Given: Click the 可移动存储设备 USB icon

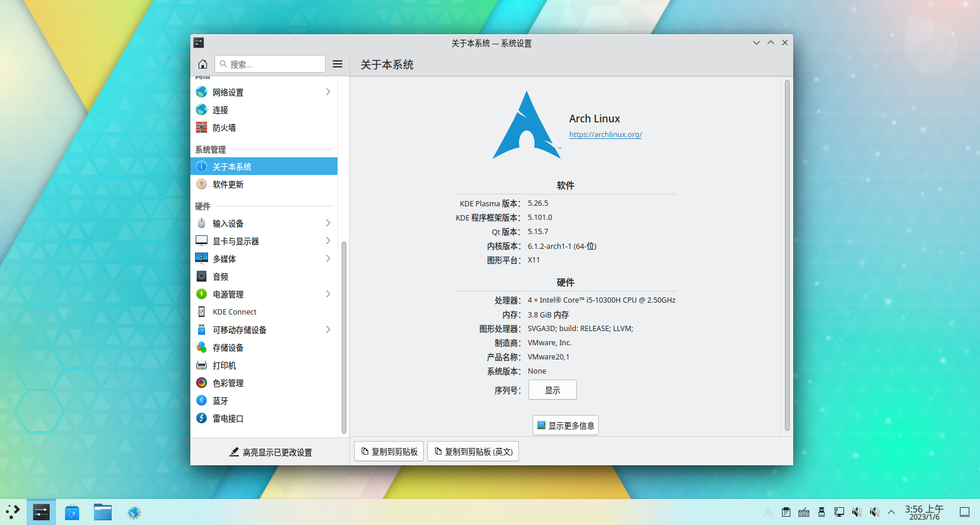Looking at the screenshot, I should tap(202, 330).
